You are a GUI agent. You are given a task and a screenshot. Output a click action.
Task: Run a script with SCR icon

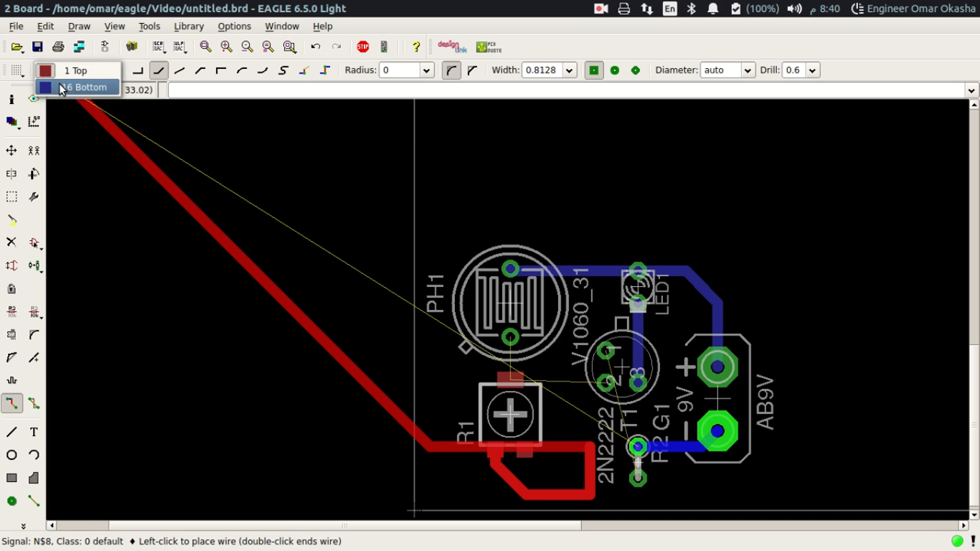(159, 47)
